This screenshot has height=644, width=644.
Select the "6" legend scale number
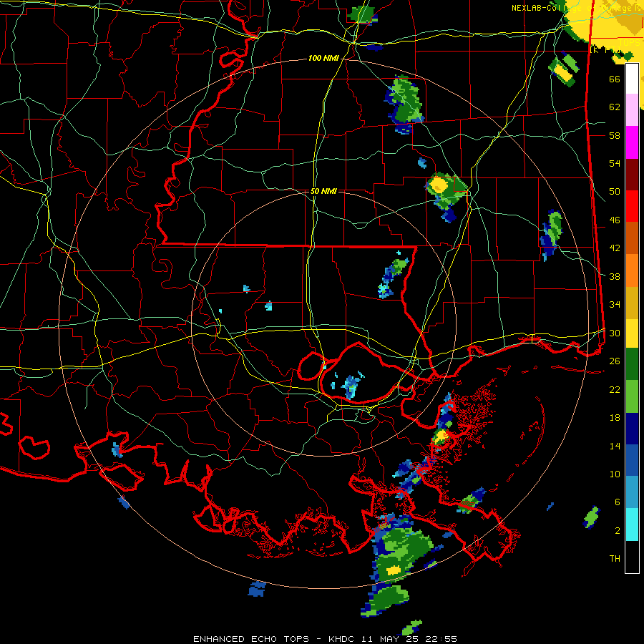(x=618, y=502)
